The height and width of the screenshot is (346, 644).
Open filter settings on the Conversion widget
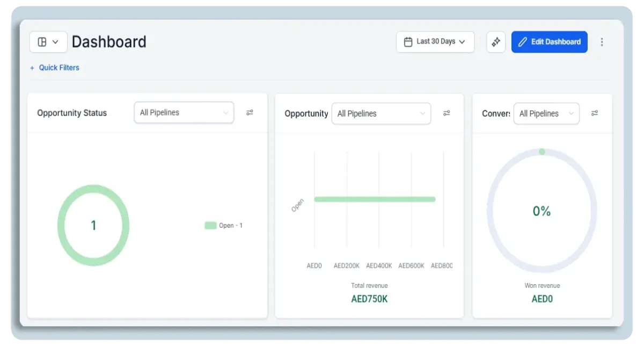(596, 113)
